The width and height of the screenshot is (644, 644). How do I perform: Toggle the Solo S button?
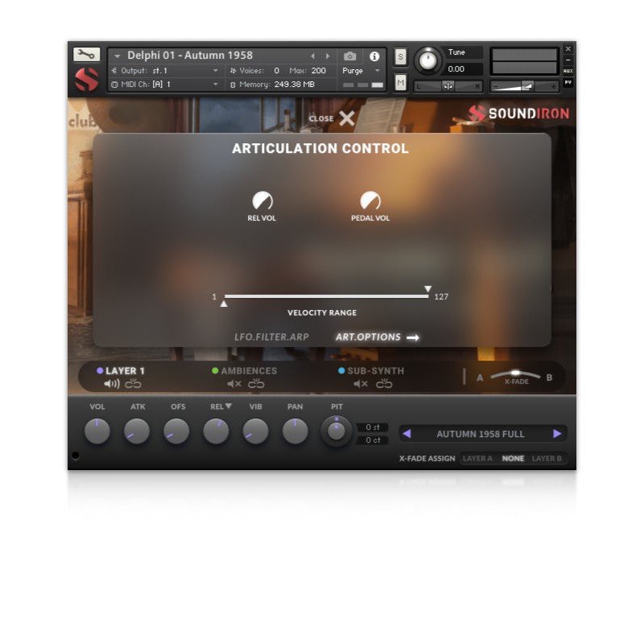pyautogui.click(x=401, y=57)
